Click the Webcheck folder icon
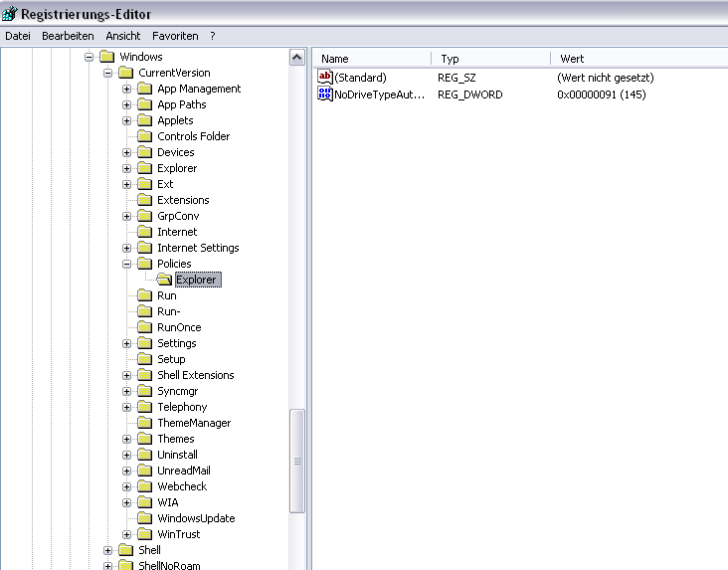728x570 pixels. [145, 486]
